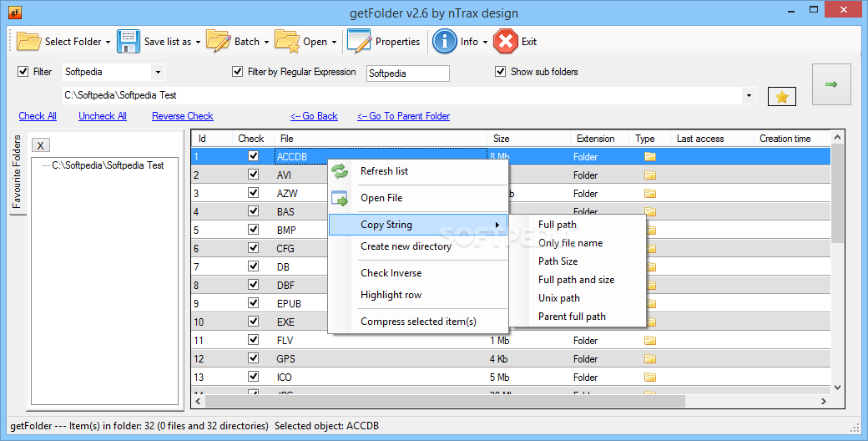Switch to the Favourite Folders vertical tab
The height and width of the screenshot is (441, 868).
point(17,172)
